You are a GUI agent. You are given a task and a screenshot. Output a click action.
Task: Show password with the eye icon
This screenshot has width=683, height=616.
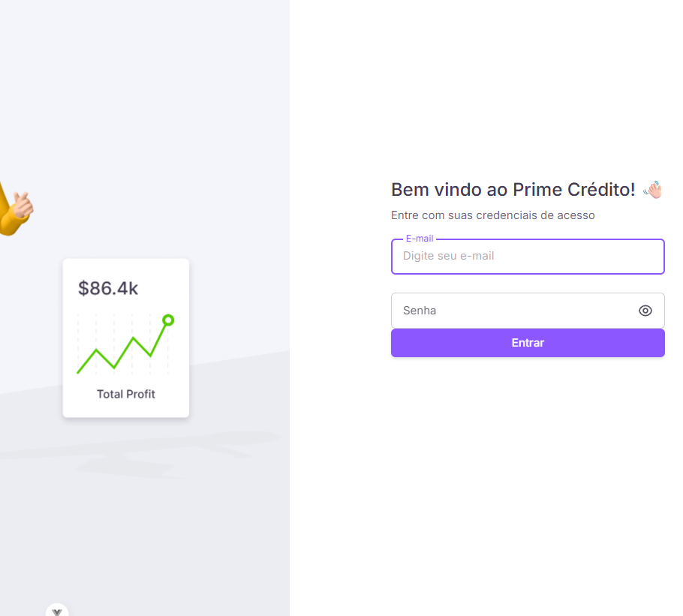pos(645,311)
